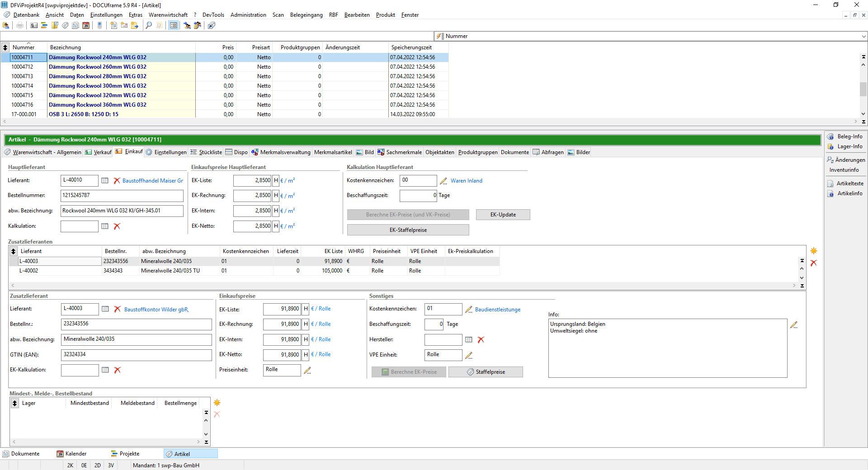
Task: Edit the Info text with pencil icon
Action: [x=794, y=325]
